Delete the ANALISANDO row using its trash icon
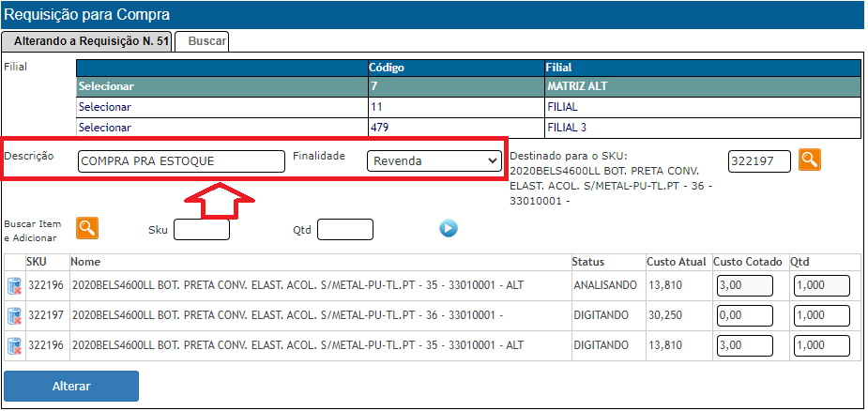 tap(14, 286)
